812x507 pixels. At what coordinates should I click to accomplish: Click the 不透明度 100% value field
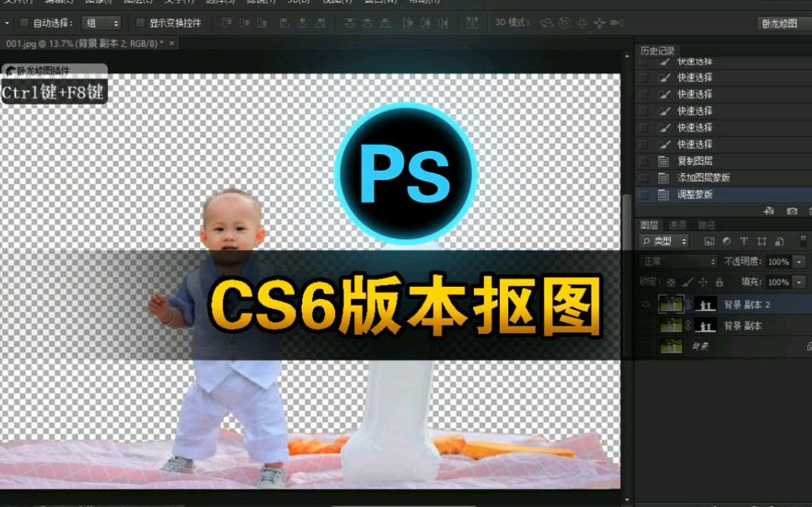pyautogui.click(x=779, y=262)
